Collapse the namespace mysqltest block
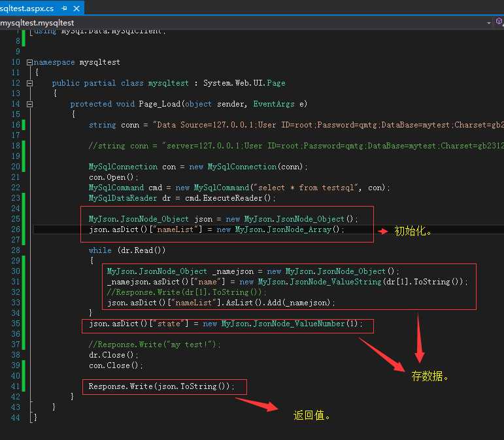The width and height of the screenshot is (504, 440). 29,62
